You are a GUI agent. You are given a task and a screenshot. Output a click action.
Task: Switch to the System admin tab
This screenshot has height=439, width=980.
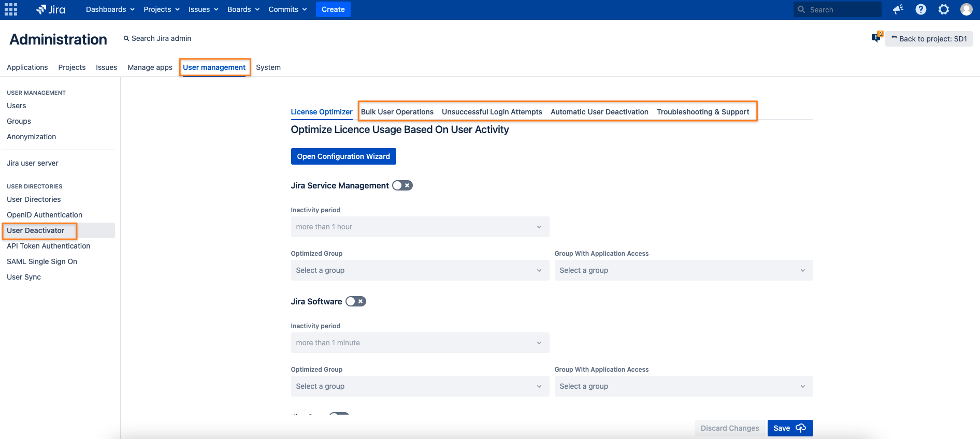pos(268,67)
